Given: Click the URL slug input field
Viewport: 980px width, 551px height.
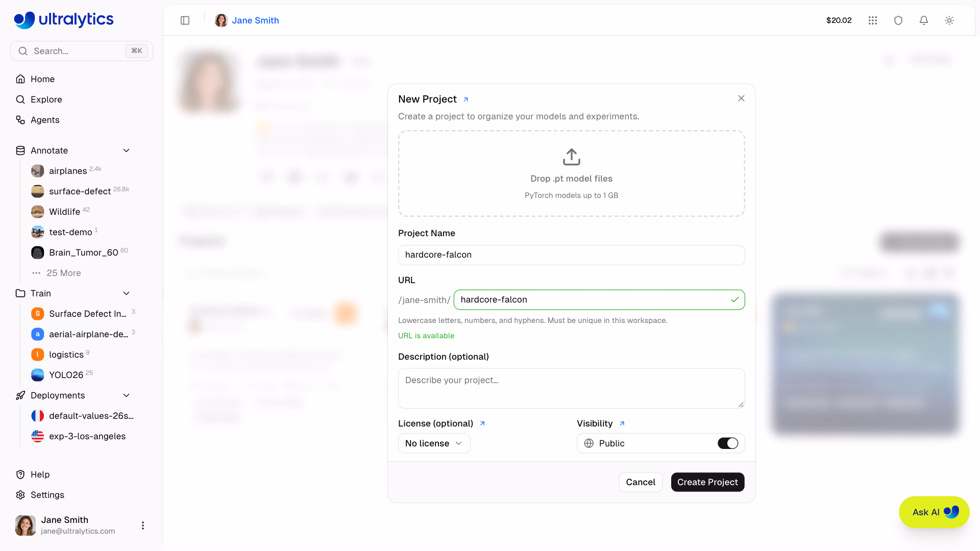Looking at the screenshot, I should click(x=599, y=299).
